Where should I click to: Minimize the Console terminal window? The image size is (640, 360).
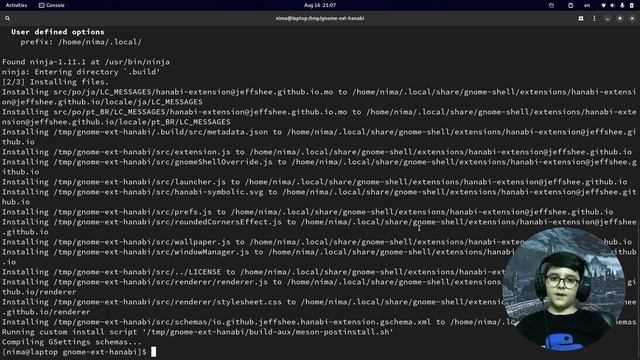[x=608, y=18]
